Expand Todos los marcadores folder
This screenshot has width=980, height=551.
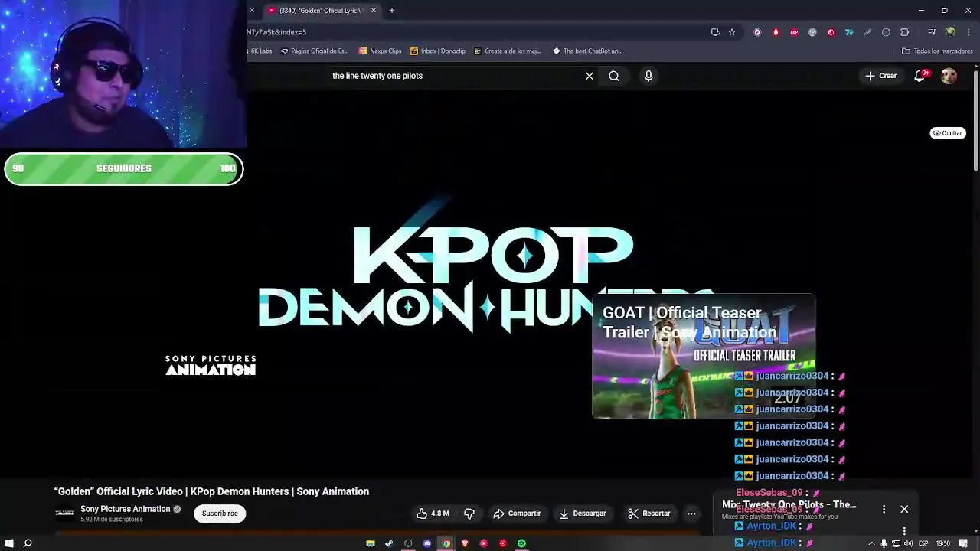[937, 51]
